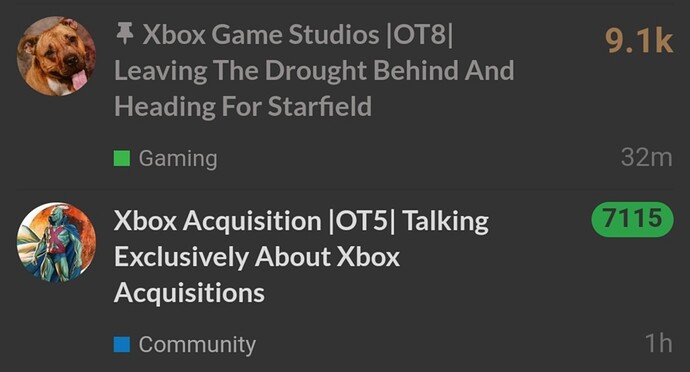Click the 32m last post timestamp
The image size is (690, 372).
[x=646, y=157]
